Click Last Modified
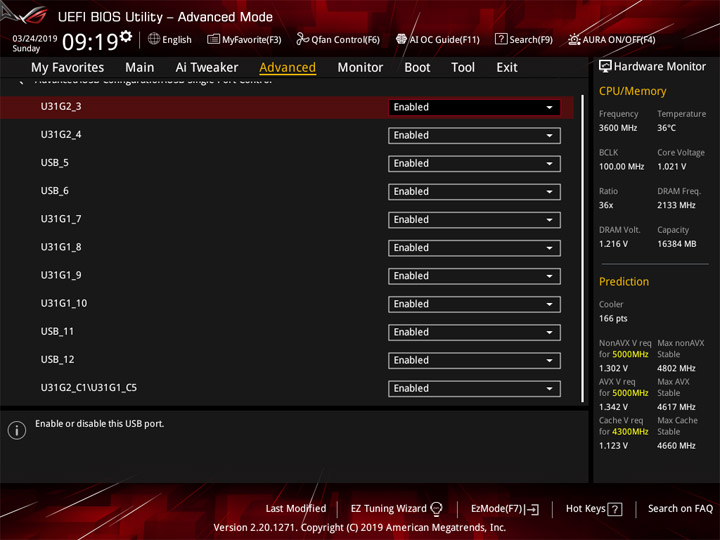The width and height of the screenshot is (720, 540). click(x=296, y=508)
